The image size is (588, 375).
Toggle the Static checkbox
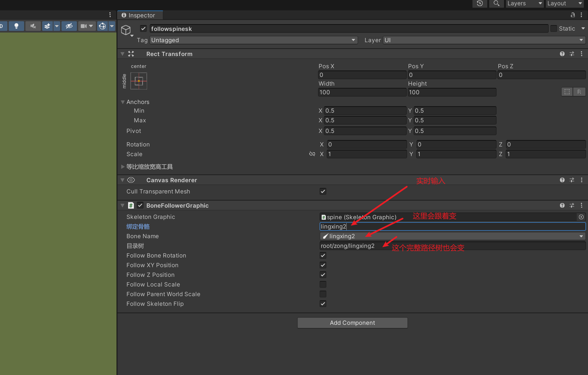click(554, 29)
